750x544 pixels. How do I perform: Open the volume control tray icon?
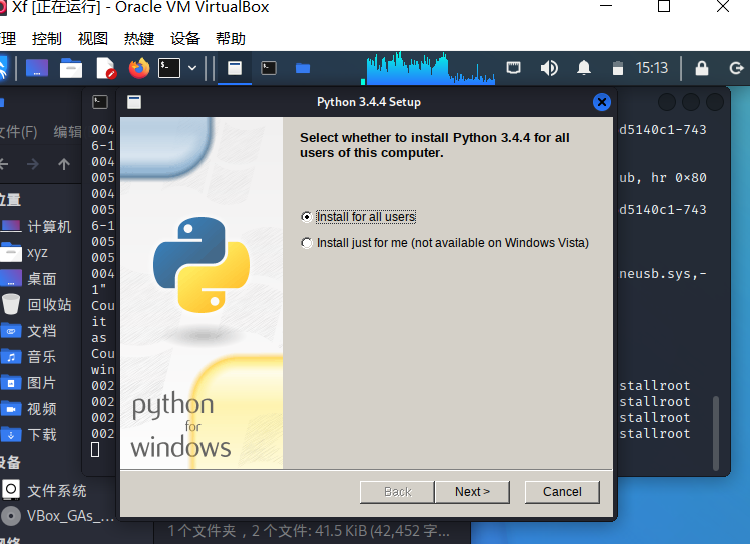pyautogui.click(x=549, y=68)
